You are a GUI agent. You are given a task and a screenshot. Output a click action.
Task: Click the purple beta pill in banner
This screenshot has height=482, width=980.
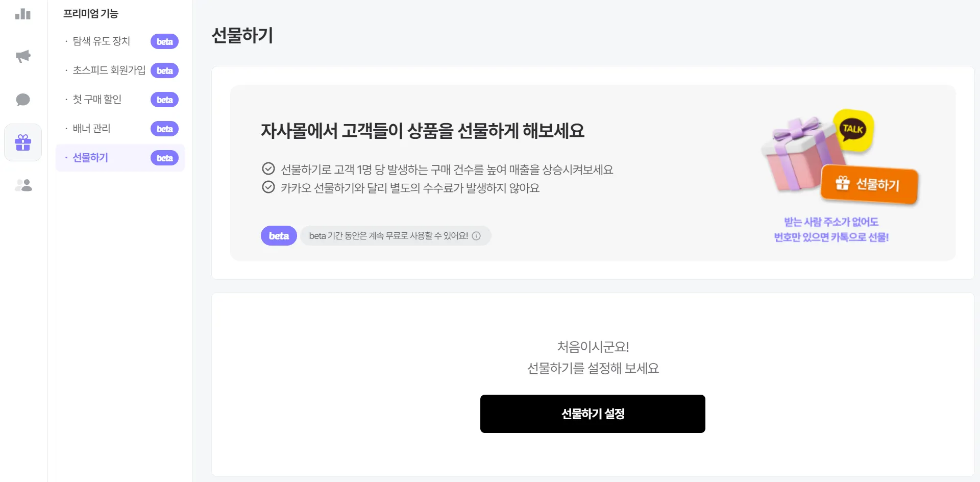[x=279, y=236]
